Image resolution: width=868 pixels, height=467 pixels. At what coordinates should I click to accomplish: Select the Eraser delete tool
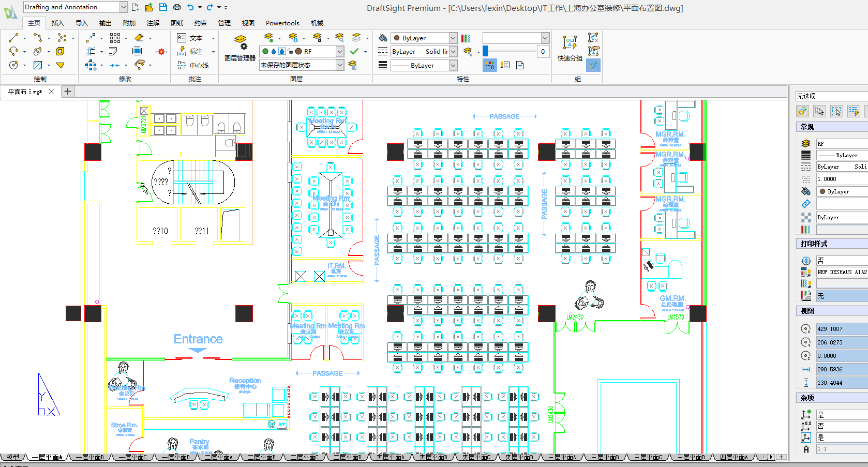pyautogui.click(x=139, y=38)
